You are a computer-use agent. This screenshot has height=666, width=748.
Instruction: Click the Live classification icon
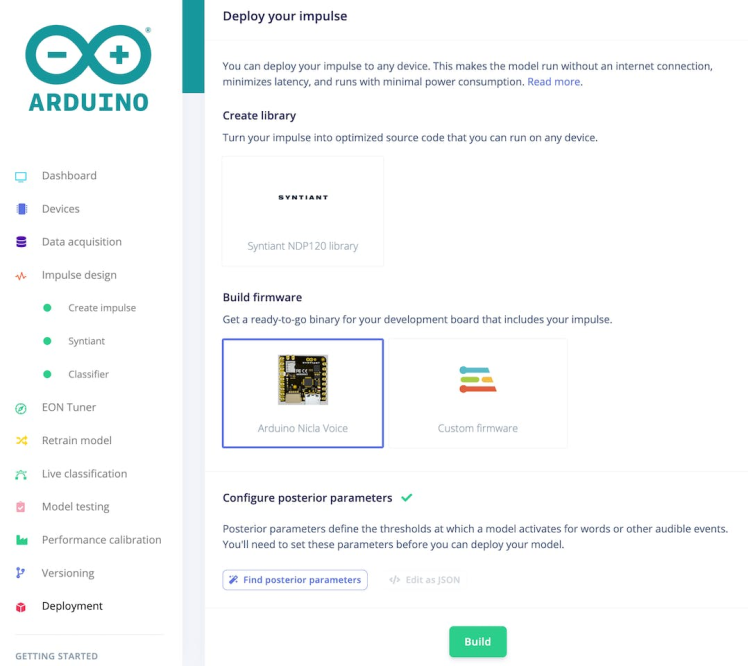pyautogui.click(x=21, y=474)
